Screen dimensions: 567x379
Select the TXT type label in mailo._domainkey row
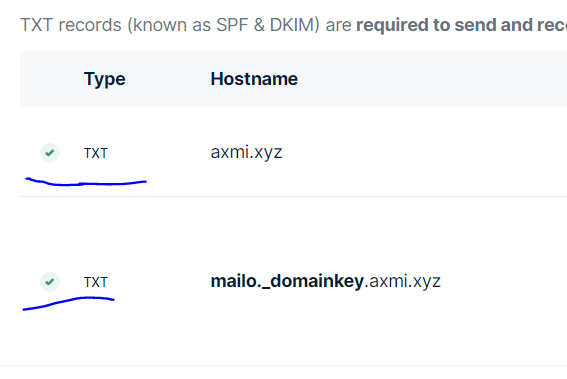click(x=96, y=282)
